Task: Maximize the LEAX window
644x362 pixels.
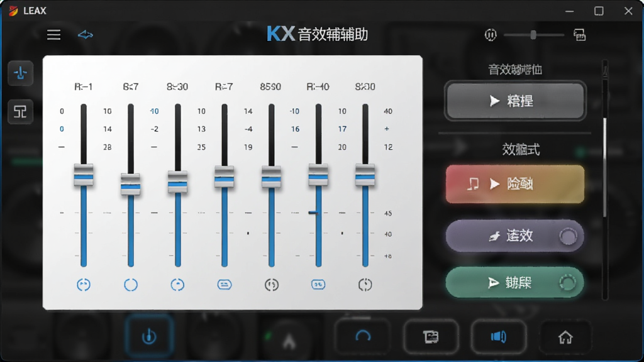Action: [x=599, y=11]
